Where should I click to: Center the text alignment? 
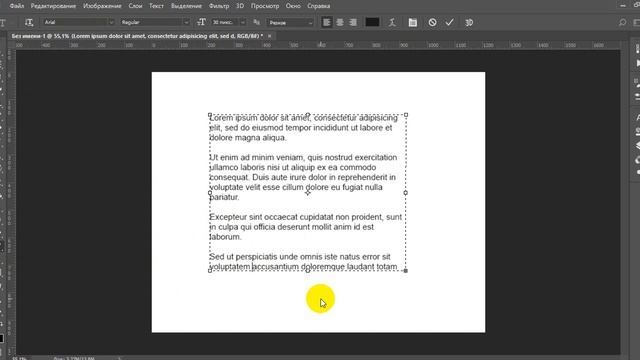(x=340, y=22)
